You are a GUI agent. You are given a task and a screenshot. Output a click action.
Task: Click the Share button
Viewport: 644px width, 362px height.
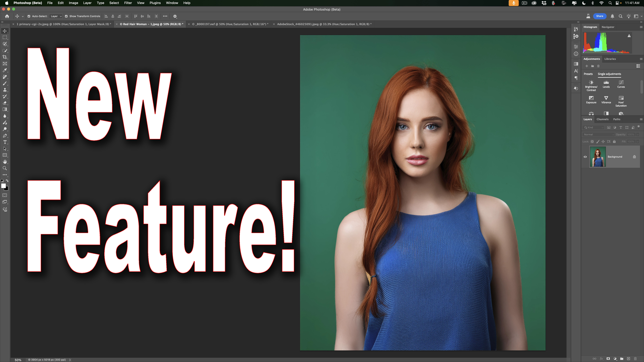pyautogui.click(x=599, y=16)
